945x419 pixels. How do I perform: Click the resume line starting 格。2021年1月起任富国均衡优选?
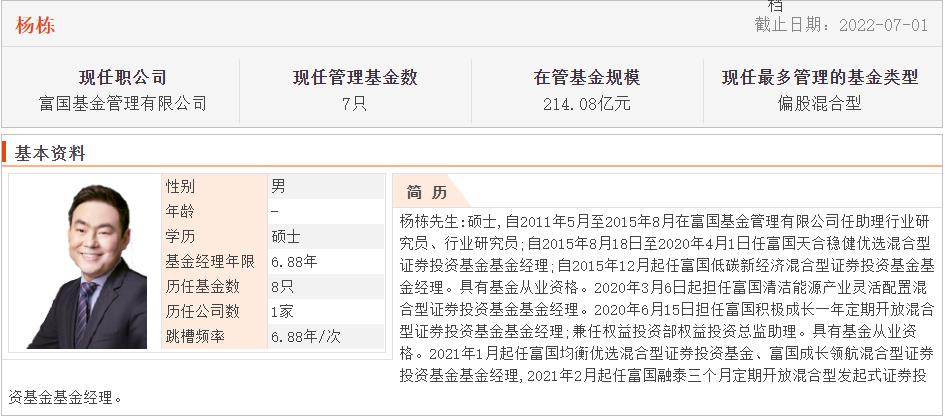point(667,353)
